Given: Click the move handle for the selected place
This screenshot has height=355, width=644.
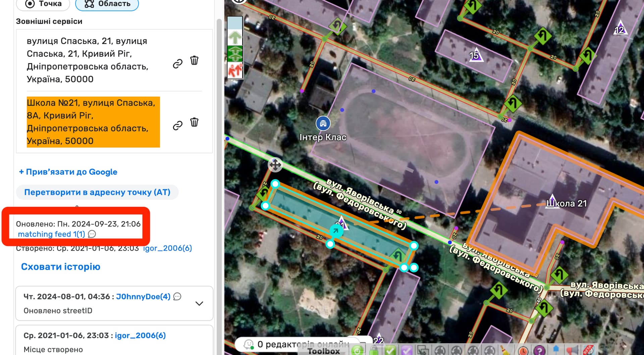Looking at the screenshot, I should 275,165.
